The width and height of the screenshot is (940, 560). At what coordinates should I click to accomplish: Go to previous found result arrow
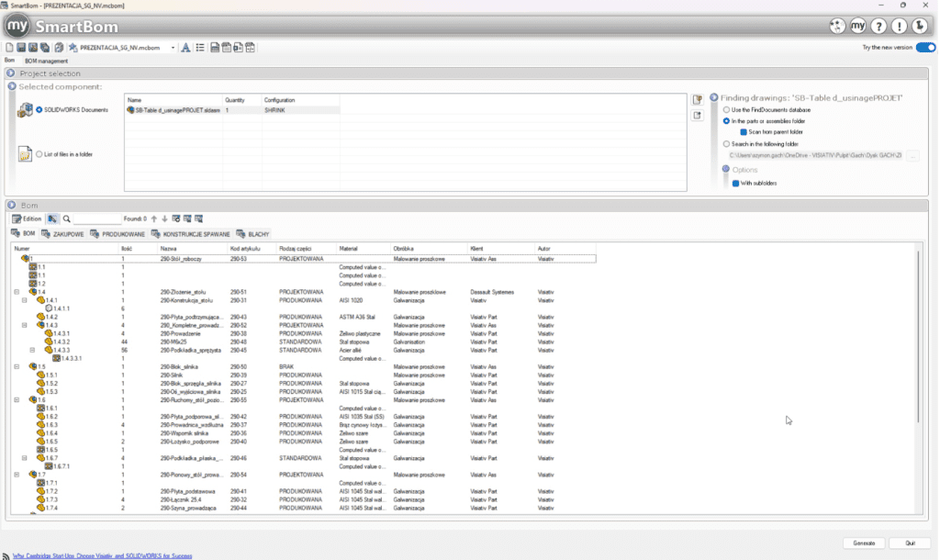[154, 218]
